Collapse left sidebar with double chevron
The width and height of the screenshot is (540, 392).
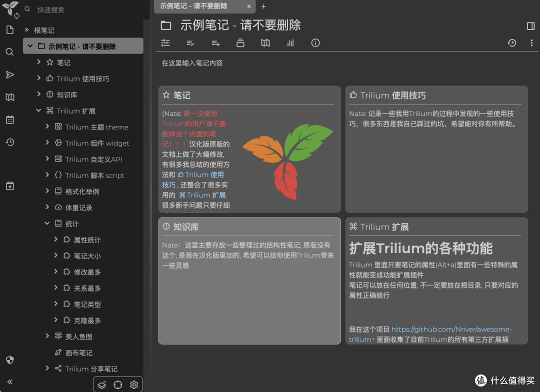click(10, 381)
